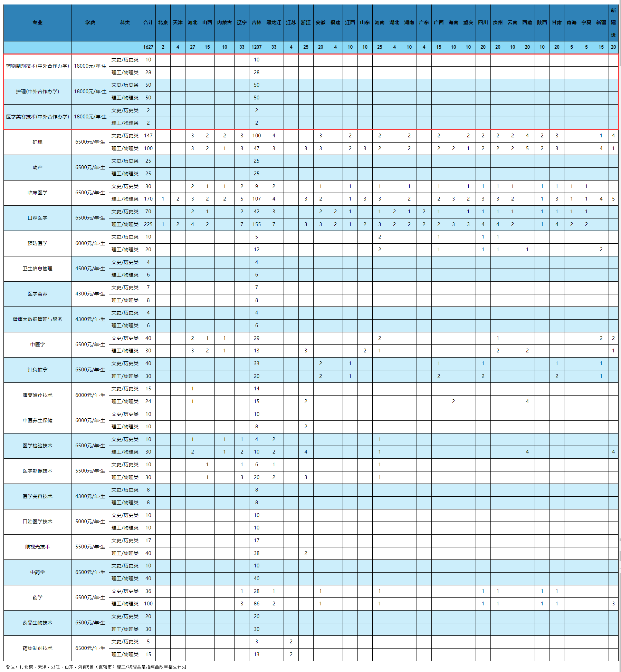The width and height of the screenshot is (621, 672).
Task: Select the 临床医学 major cell
Action: pyautogui.click(x=37, y=193)
